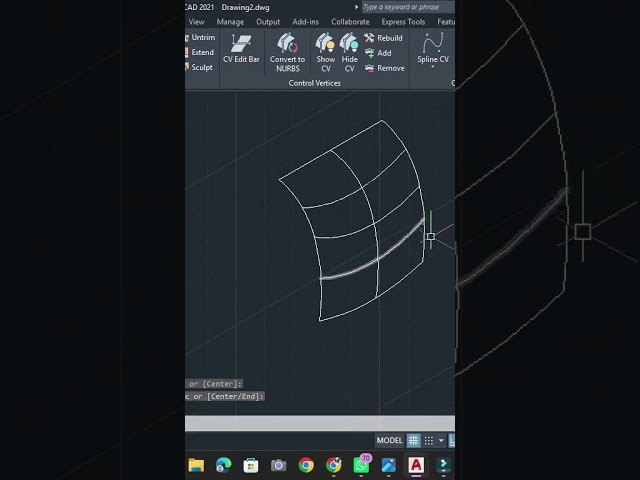Viewport: 640px width, 480px height.
Task: Choose the Rebuild control vertices tool
Action: click(x=383, y=38)
